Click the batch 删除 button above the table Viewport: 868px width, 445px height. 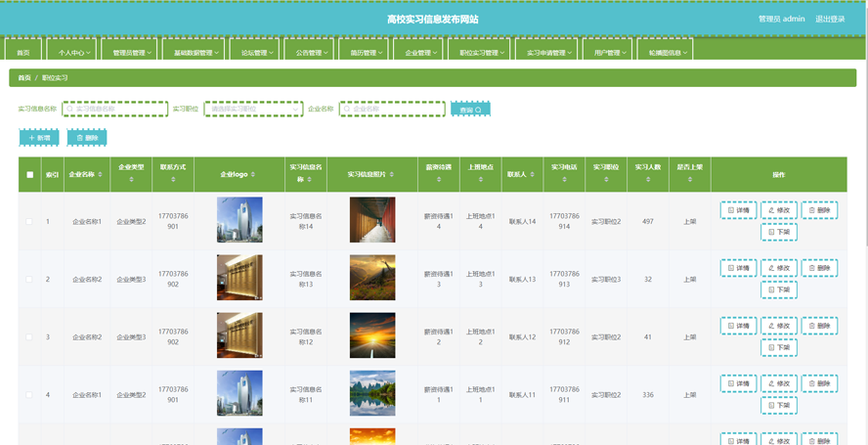[87, 138]
